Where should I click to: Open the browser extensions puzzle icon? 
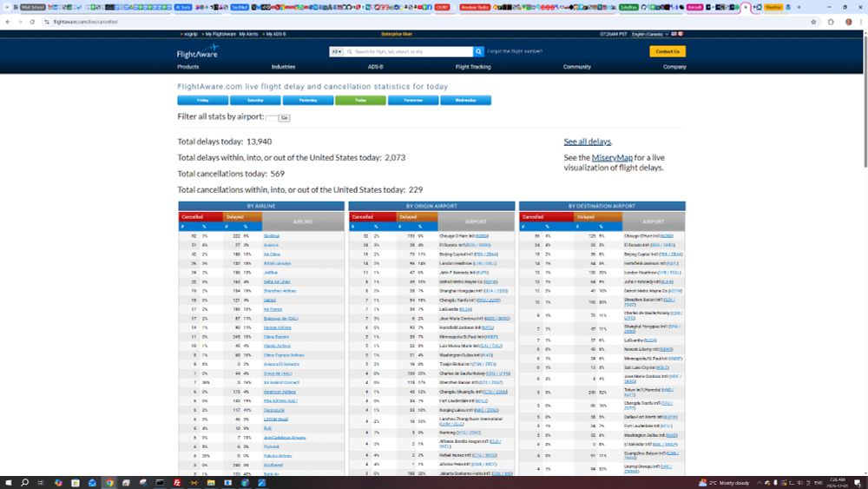(831, 22)
